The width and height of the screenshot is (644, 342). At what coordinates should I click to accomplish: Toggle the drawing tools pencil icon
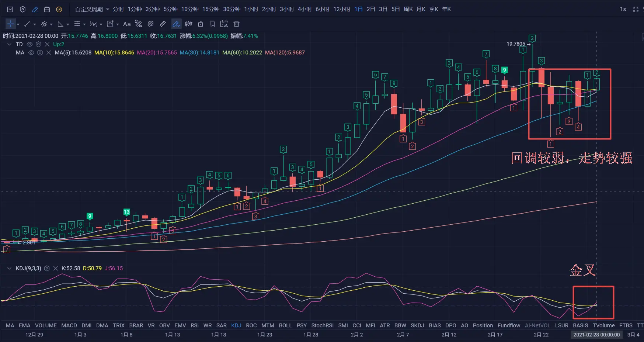(35, 9)
